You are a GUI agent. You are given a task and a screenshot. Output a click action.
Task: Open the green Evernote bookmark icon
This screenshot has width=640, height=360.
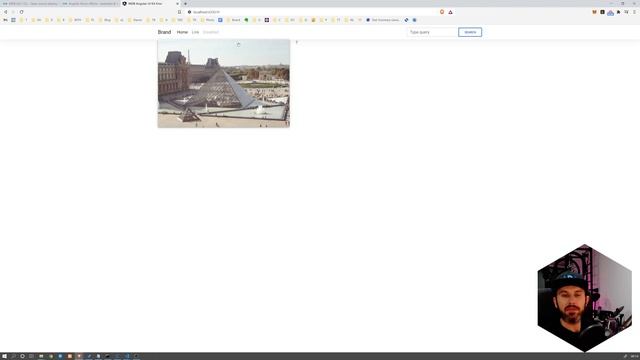[246, 20]
